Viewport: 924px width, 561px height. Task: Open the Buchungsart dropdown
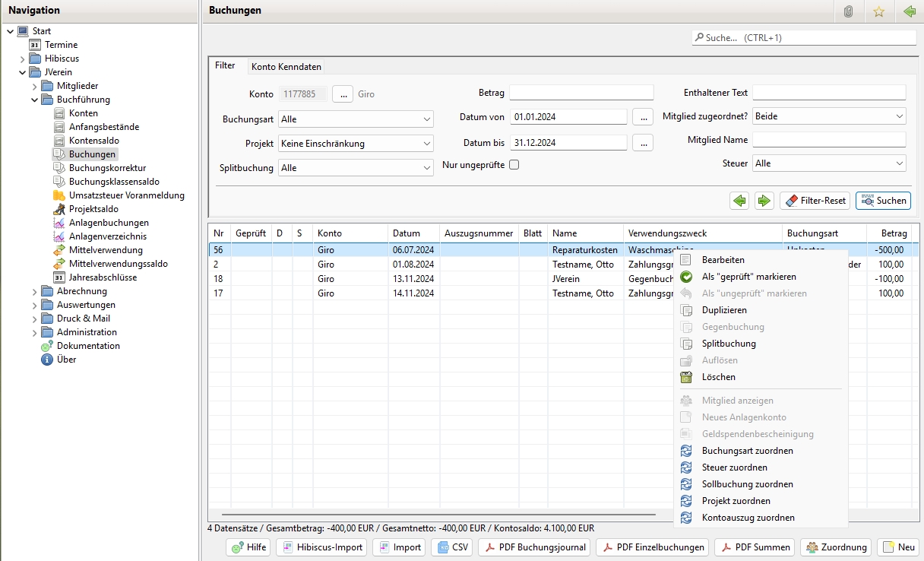pyautogui.click(x=356, y=119)
